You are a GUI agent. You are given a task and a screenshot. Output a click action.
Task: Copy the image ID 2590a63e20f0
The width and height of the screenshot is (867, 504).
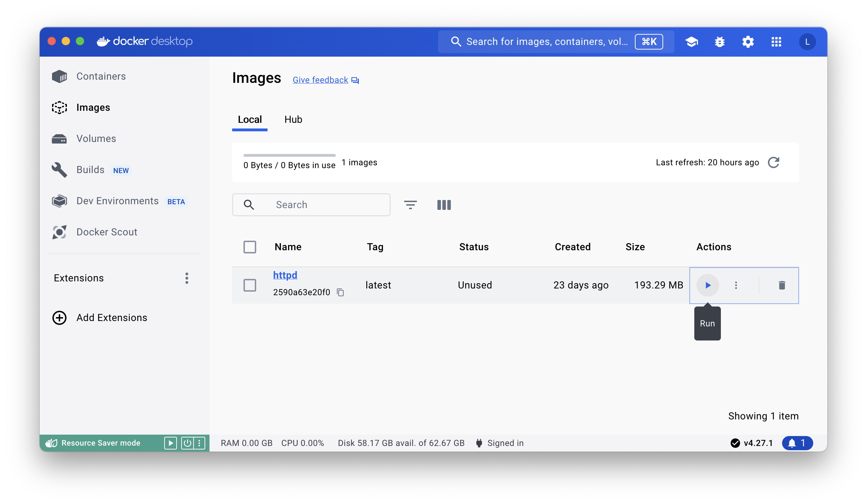click(x=340, y=292)
